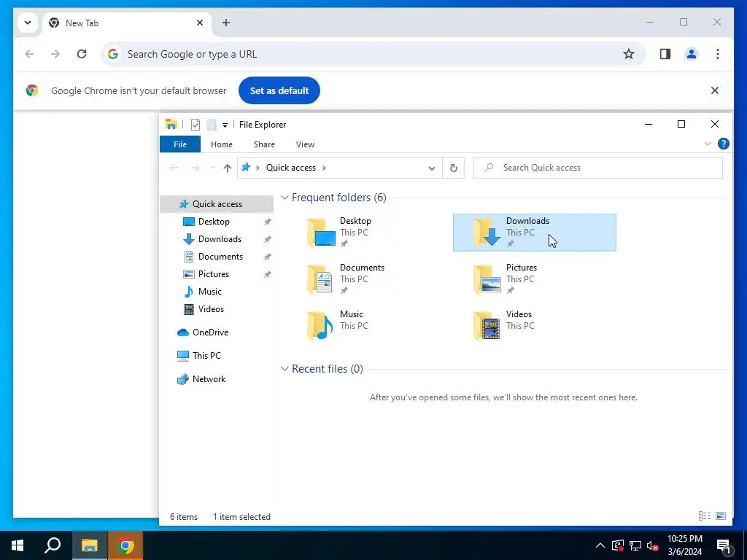Select Desktop folder icon in Frequent folders
747x560 pixels.
pyautogui.click(x=321, y=233)
